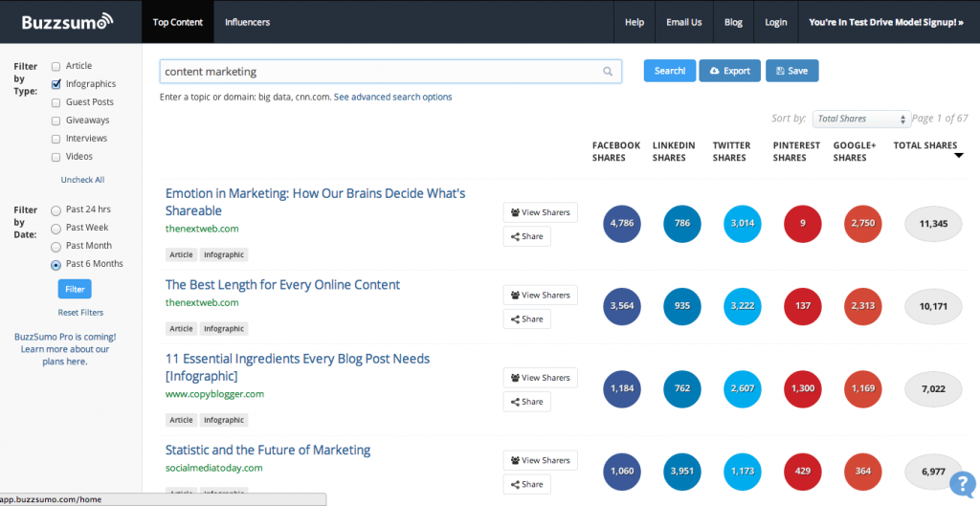Select Past 6 Months date filter
The image size is (980, 506).
pyautogui.click(x=56, y=265)
